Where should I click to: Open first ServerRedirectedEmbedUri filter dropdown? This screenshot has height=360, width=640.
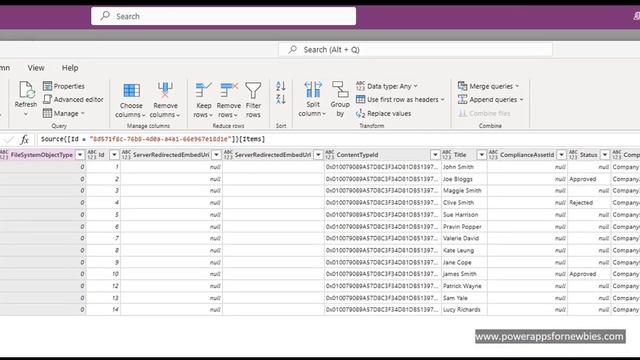(216, 155)
